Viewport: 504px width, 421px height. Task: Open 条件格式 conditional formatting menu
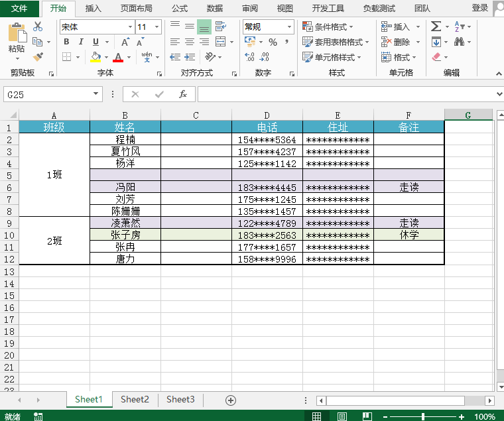coord(328,27)
